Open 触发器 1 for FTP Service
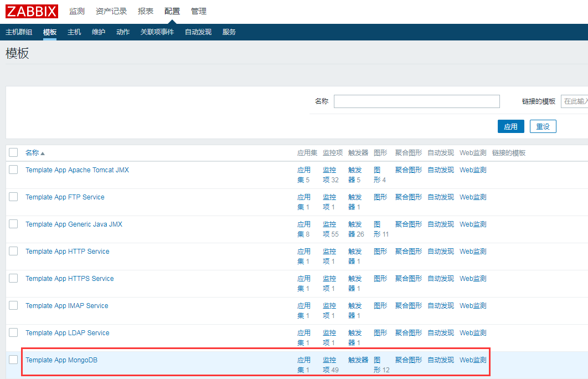 (355, 202)
